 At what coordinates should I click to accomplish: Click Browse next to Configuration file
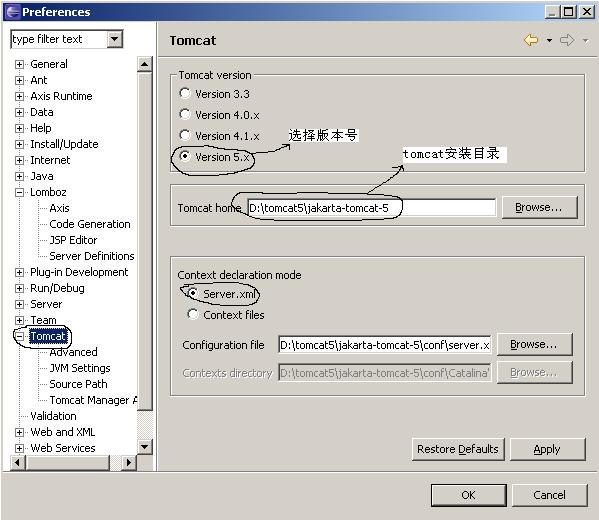534,344
